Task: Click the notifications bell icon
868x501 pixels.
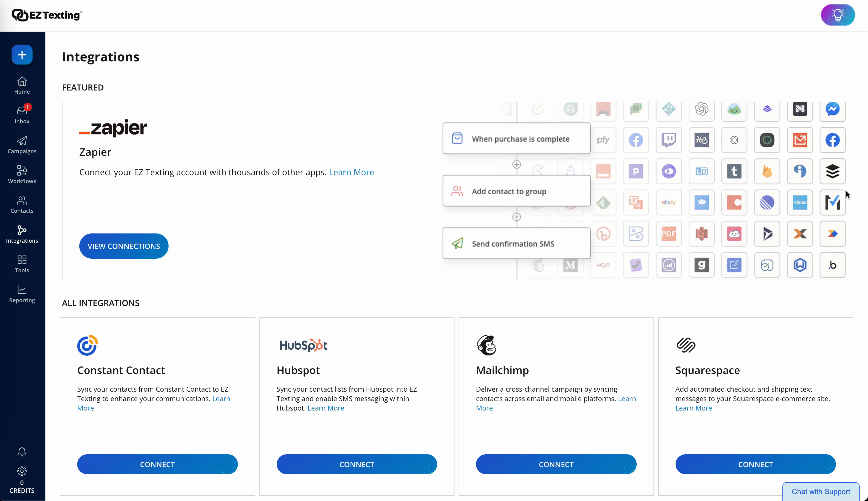Action: [22, 451]
